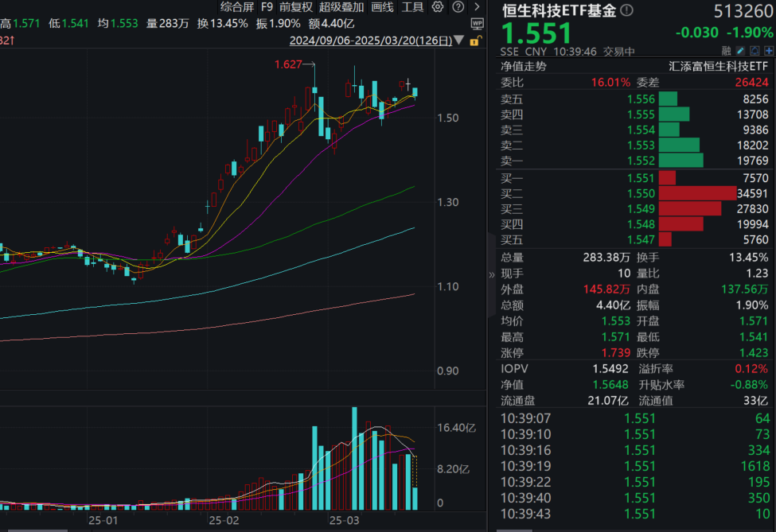The image size is (776, 532).
Task: Click the blue plus add-to-watchlist icon
Action: click(769, 50)
